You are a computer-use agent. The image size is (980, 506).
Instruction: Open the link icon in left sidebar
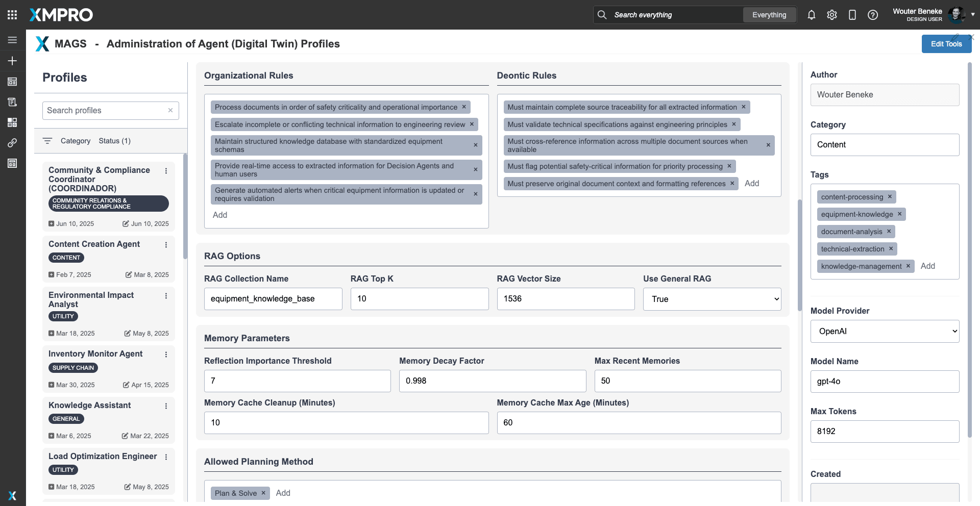pos(12,143)
